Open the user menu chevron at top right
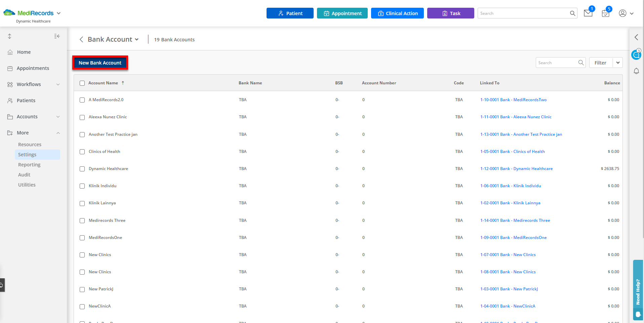This screenshot has height=323, width=644. pos(632,13)
